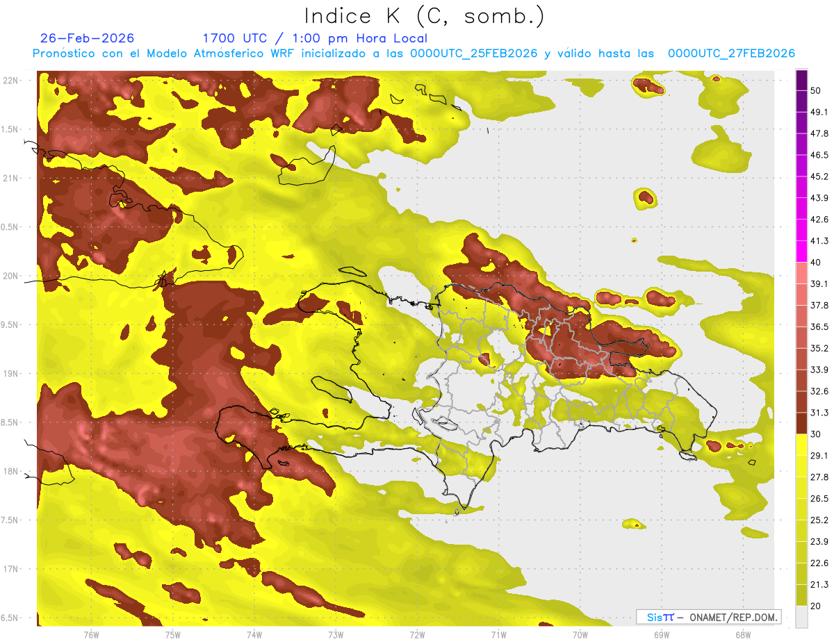Select the initialization stamp "0000UTC_25FEB2026"

click(x=473, y=53)
